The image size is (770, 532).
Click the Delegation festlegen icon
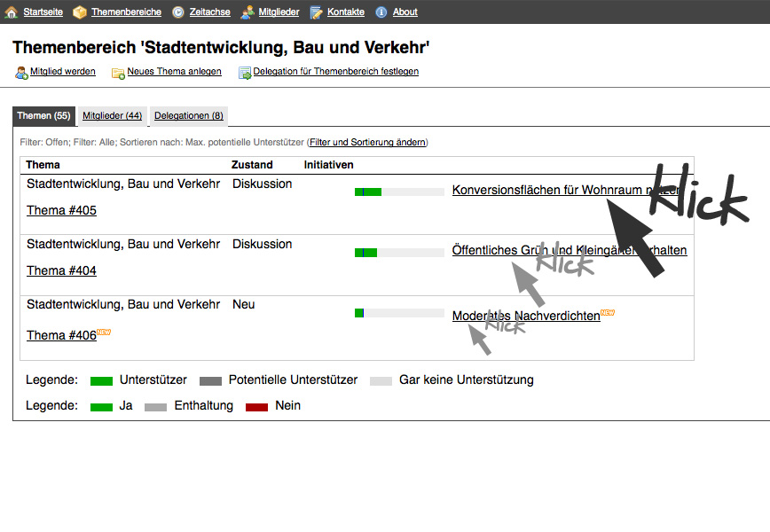[245, 72]
